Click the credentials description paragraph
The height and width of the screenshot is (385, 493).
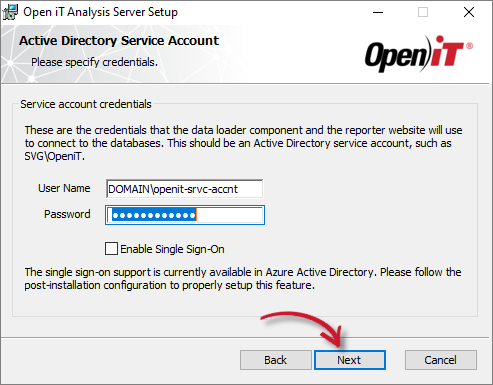coord(243,143)
